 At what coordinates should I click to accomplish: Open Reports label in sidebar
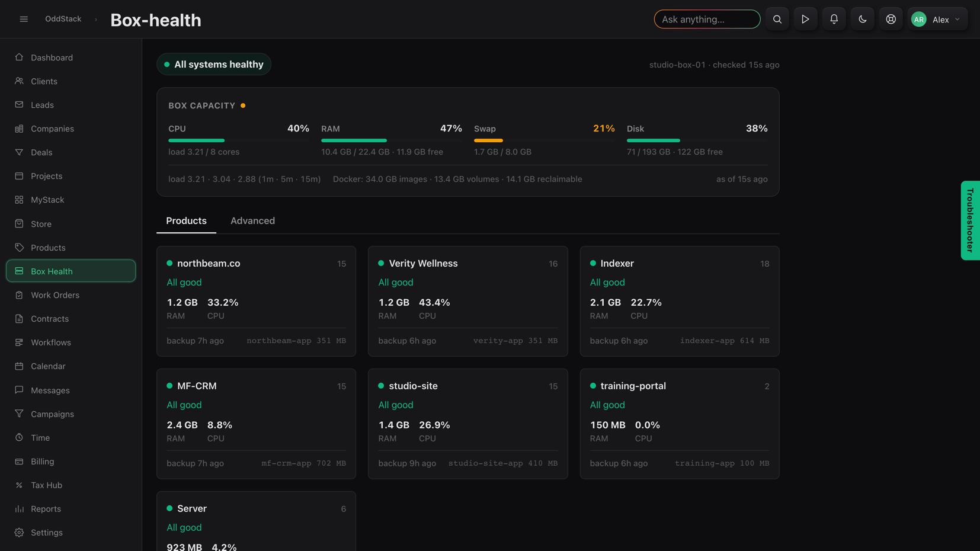pyautogui.click(x=46, y=509)
